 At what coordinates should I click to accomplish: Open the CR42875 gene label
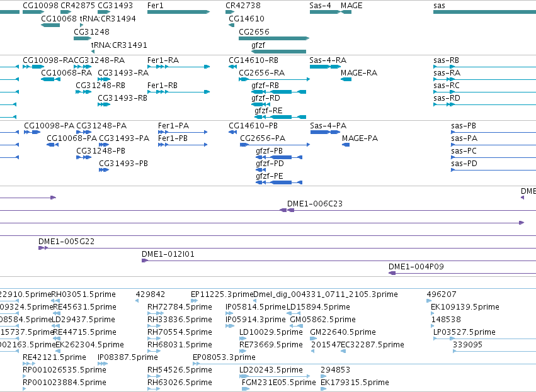point(77,6)
